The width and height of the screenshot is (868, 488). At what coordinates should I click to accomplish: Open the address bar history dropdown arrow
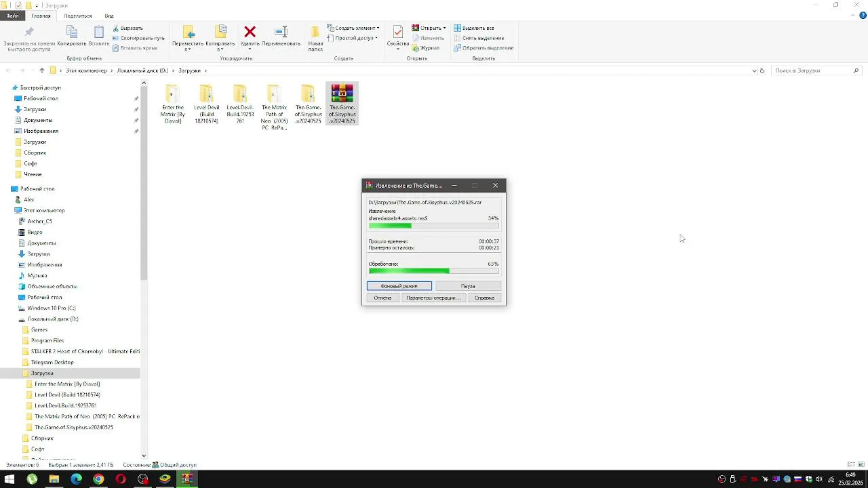point(754,70)
